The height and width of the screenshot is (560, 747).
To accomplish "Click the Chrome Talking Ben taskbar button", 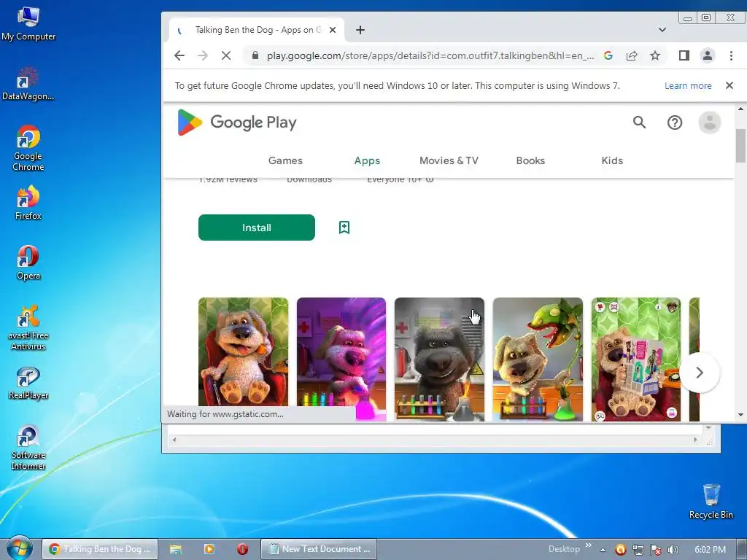I will pyautogui.click(x=100, y=549).
